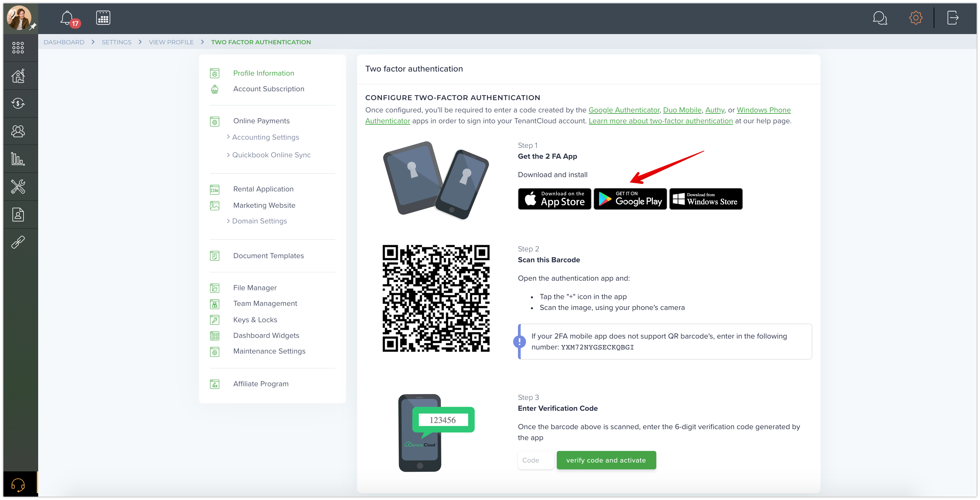Open the apps grid icon in sidebar
Screen dimensions: 980x500
[18, 48]
